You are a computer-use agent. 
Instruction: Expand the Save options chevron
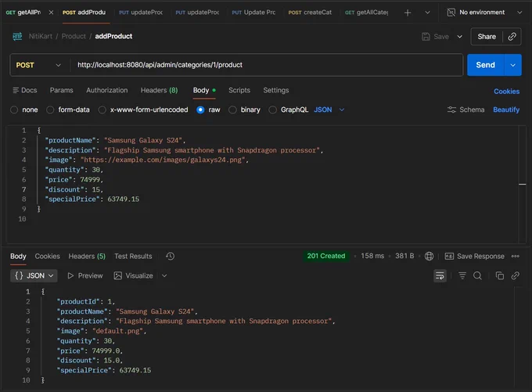460,36
